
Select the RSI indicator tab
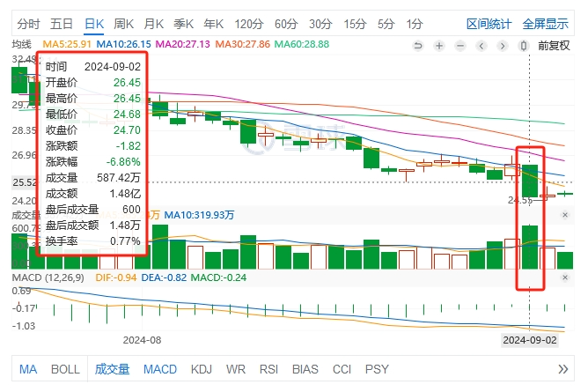tap(270, 369)
